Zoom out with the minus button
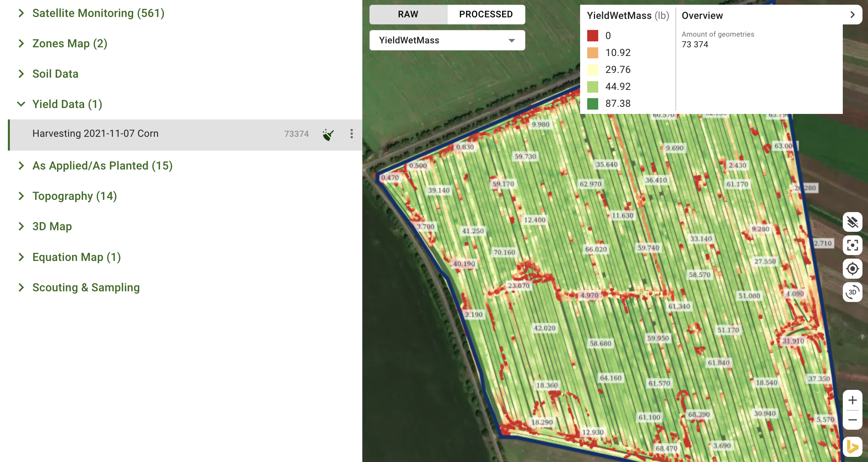 (x=852, y=420)
